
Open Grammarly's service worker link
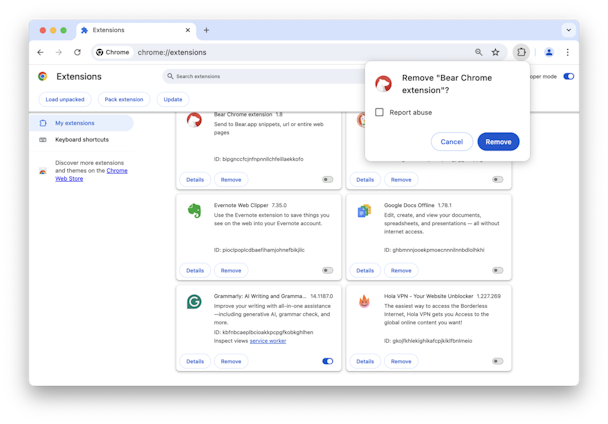click(268, 341)
